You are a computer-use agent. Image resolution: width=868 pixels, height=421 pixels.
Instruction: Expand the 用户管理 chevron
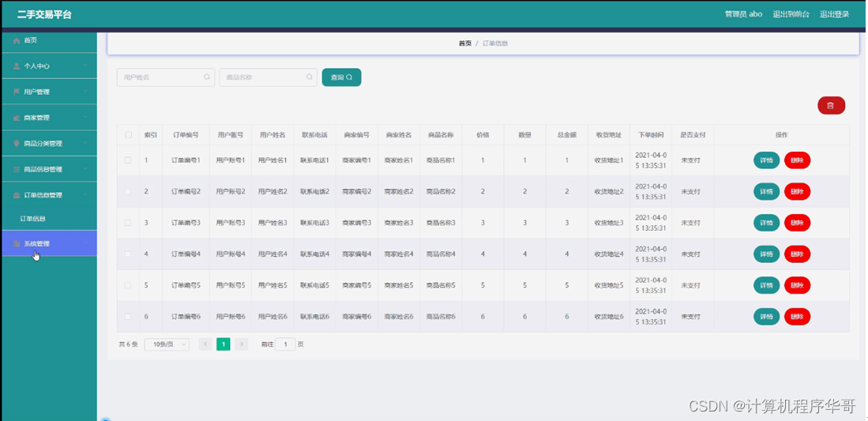click(x=85, y=92)
